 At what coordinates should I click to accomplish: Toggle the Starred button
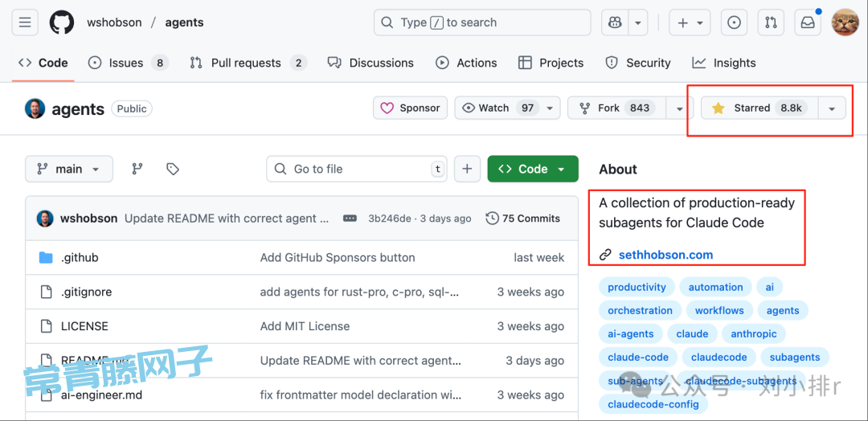click(x=759, y=108)
